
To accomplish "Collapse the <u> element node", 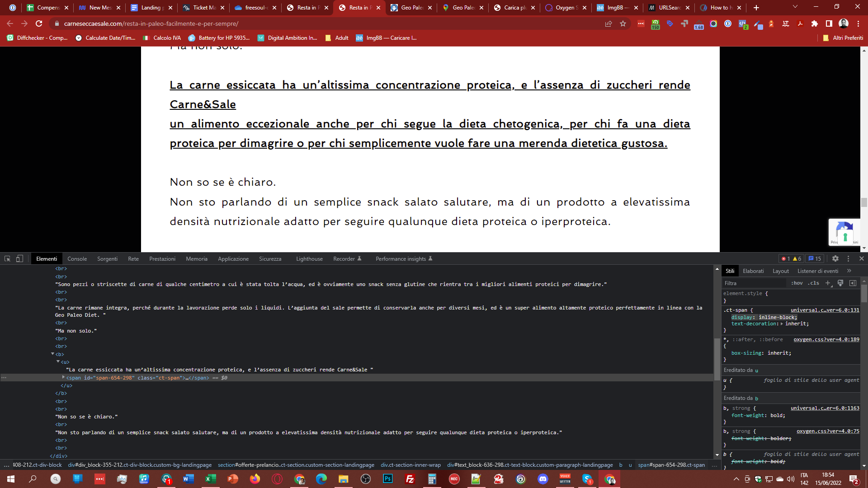I will (x=58, y=362).
